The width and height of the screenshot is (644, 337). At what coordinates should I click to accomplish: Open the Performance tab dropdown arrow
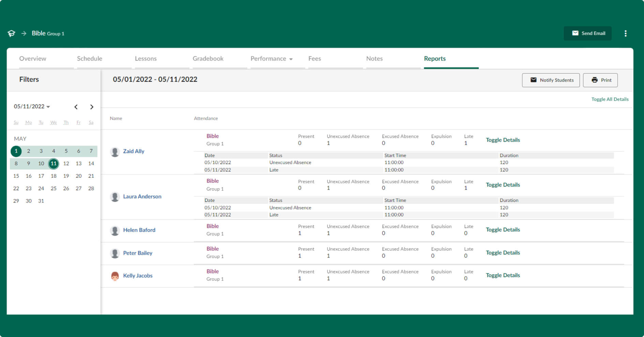tap(291, 59)
